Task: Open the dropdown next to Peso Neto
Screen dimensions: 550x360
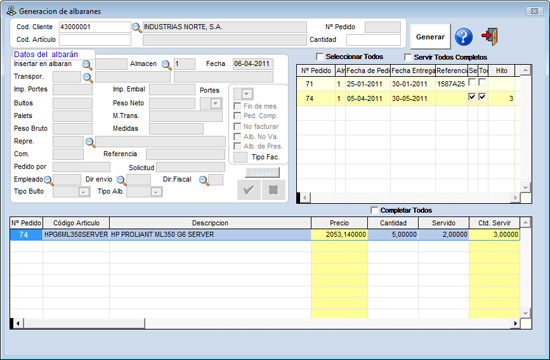Action: tap(216, 104)
